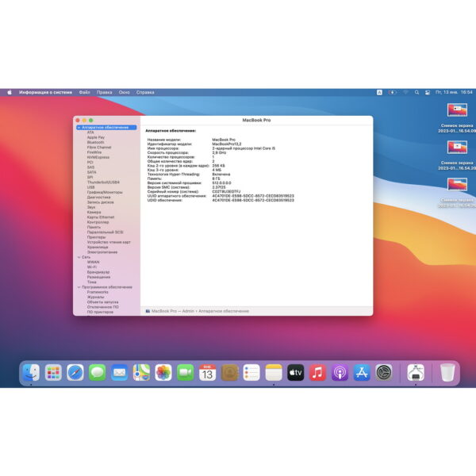Select USB in the sidebar
The width and height of the screenshot is (476, 476).
pyautogui.click(x=90, y=187)
